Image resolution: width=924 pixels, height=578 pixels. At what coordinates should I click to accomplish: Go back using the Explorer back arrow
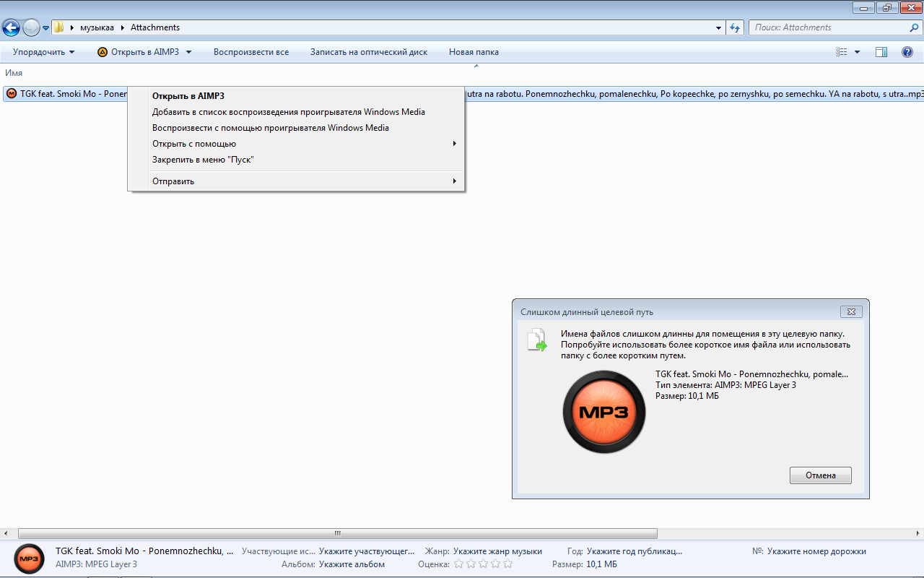[x=11, y=28]
